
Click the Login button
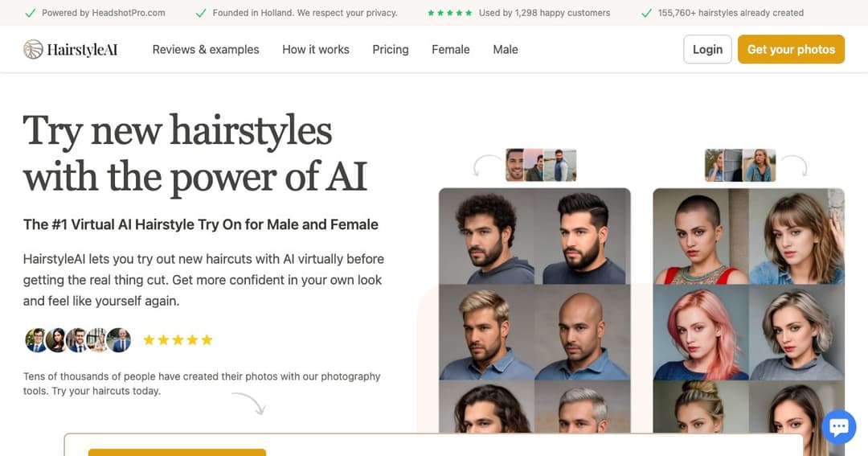coord(707,49)
